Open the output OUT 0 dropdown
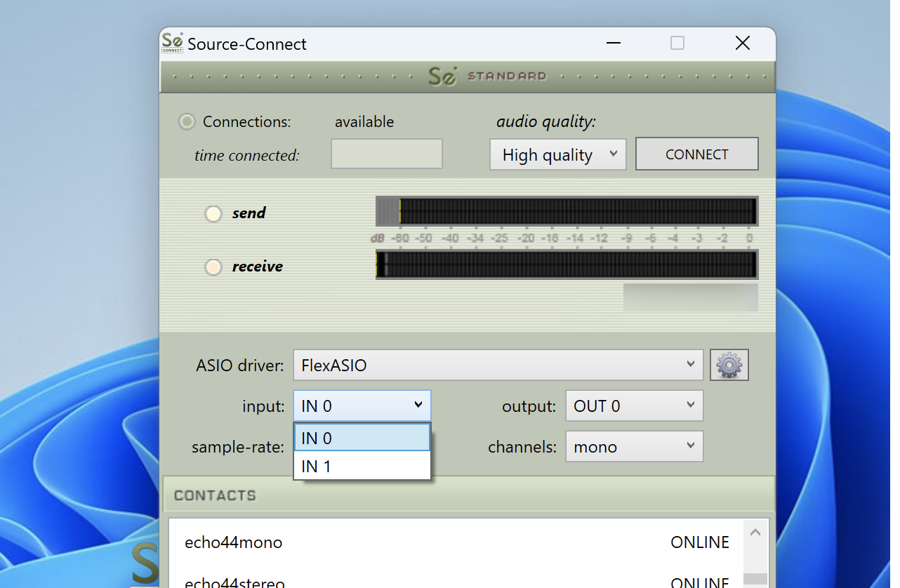 (x=634, y=406)
